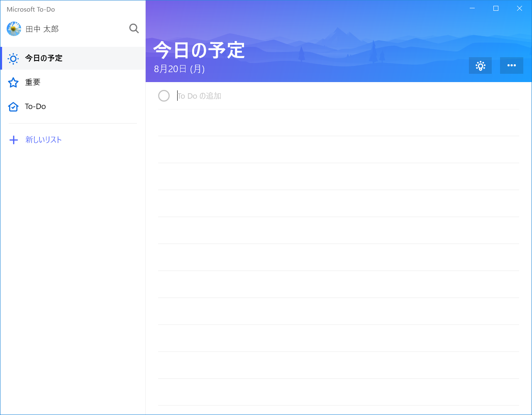Open the ellipsis more-options menu
The width and height of the screenshot is (532, 415).
pyautogui.click(x=511, y=66)
